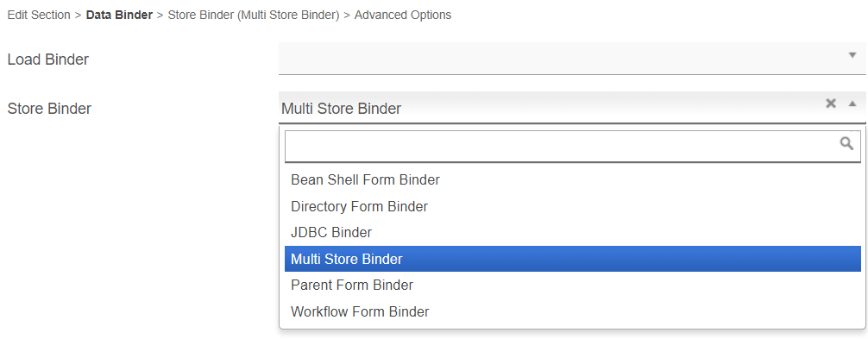The width and height of the screenshot is (868, 339).
Task: Go to Edit Section breadcrumb
Action: point(39,15)
